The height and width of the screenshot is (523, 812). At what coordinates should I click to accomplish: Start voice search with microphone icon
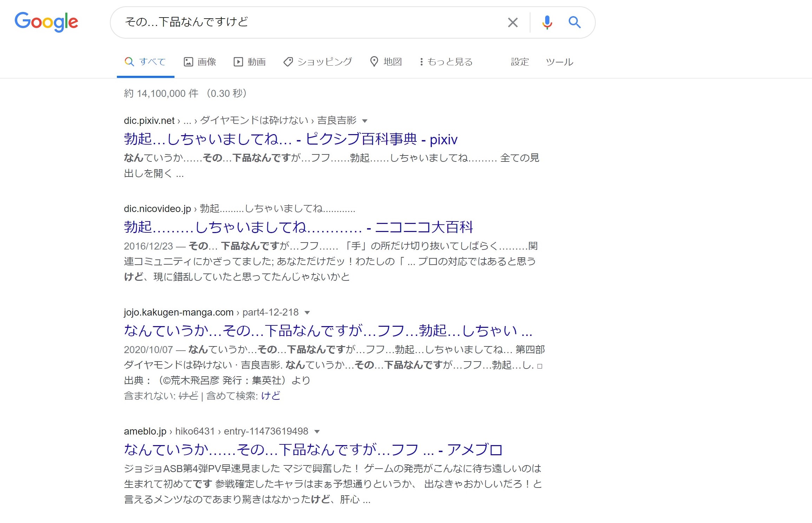tap(547, 22)
